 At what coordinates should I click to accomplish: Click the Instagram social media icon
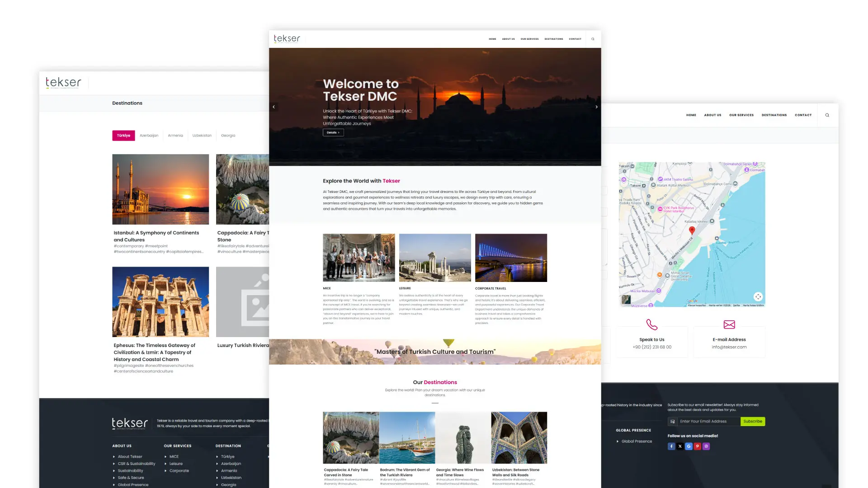[706, 446]
